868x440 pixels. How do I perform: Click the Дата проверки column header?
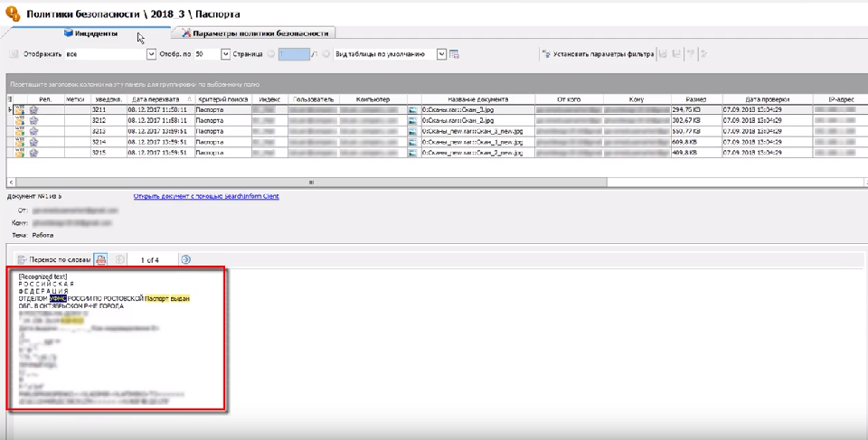768,99
